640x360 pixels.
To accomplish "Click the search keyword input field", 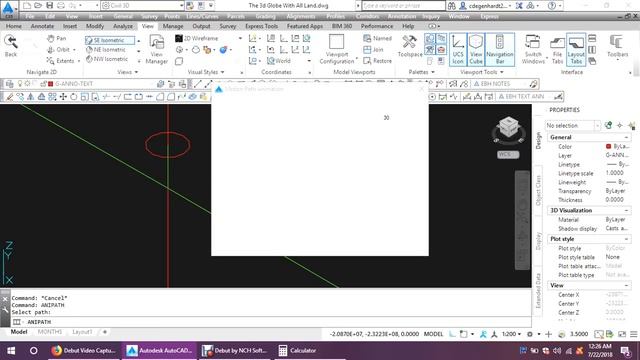I will (x=403, y=6).
